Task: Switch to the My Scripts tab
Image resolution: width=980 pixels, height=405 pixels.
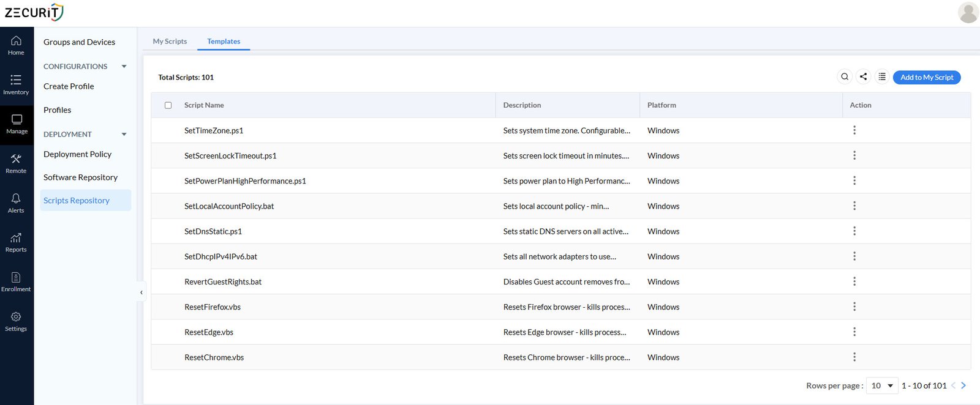Action: (x=170, y=41)
